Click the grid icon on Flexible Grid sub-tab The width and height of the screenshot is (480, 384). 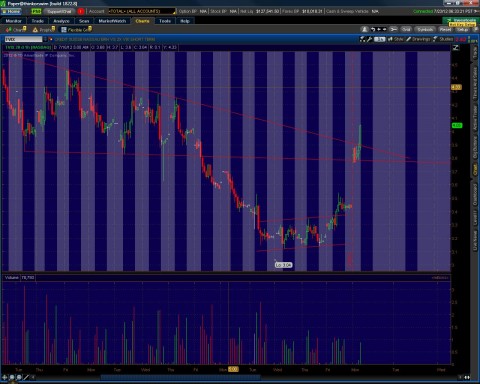point(64,30)
